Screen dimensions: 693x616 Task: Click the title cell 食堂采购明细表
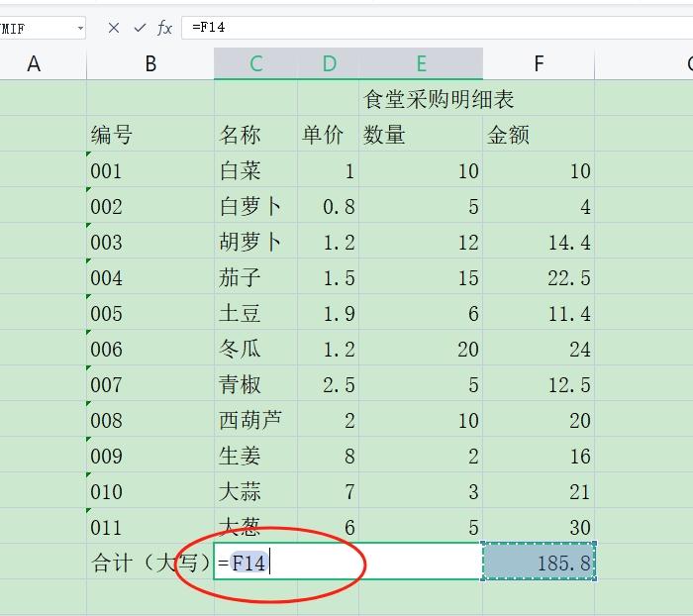click(x=439, y=99)
